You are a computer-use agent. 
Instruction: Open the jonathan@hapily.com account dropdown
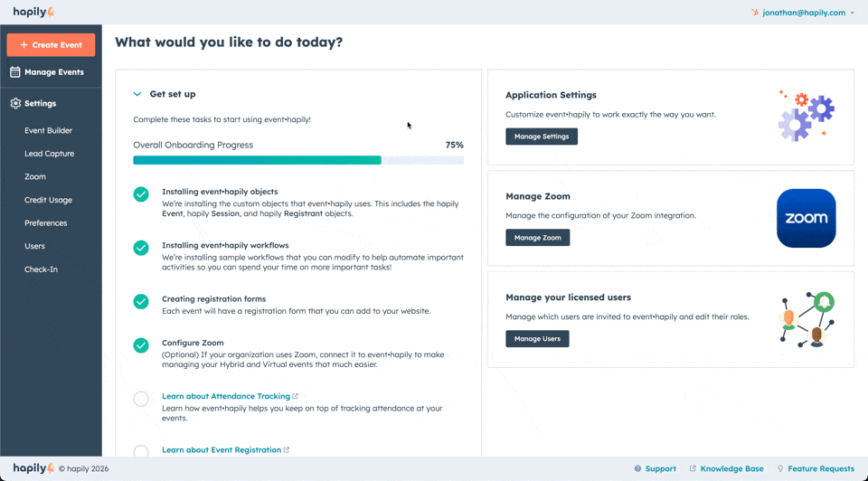click(803, 13)
